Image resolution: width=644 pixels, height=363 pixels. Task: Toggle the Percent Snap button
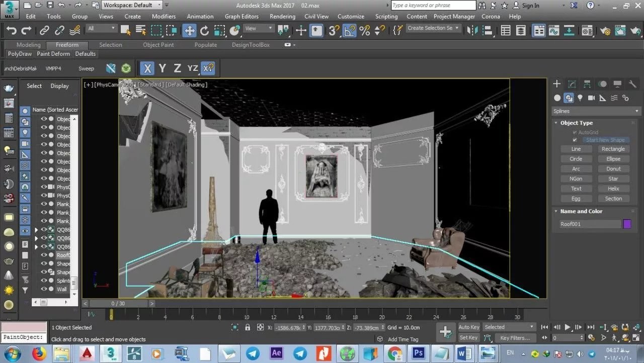point(365,31)
